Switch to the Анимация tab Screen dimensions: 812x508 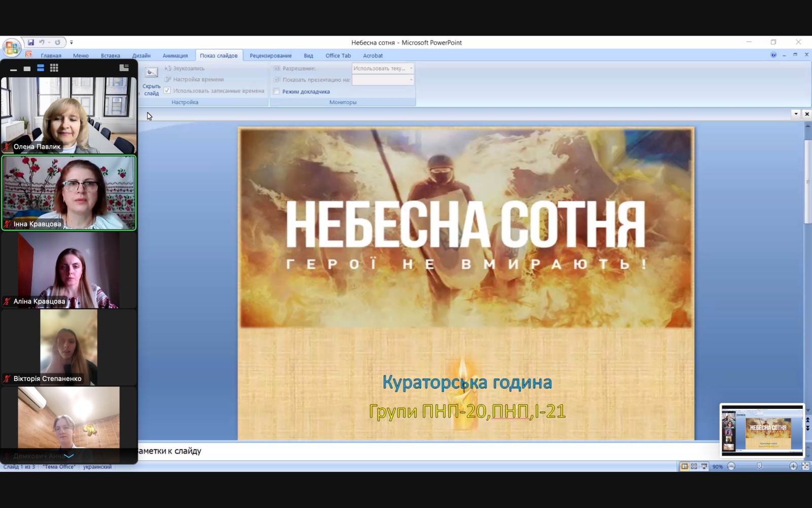click(175, 55)
